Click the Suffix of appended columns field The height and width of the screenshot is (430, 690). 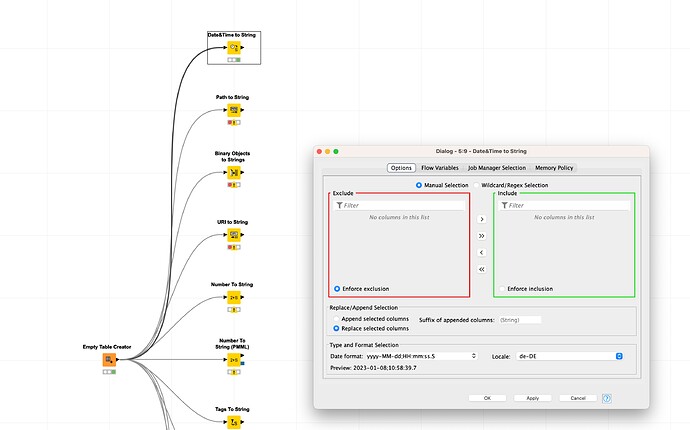click(x=520, y=320)
